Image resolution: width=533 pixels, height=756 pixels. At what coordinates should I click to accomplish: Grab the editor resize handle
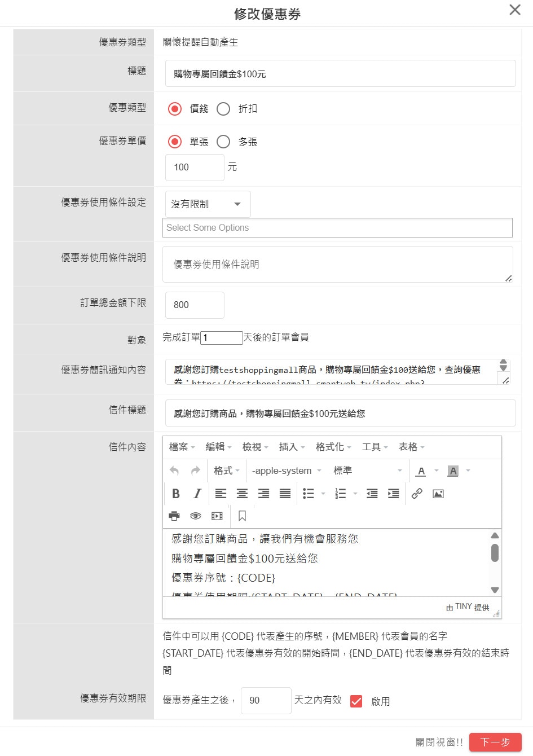[x=496, y=614]
